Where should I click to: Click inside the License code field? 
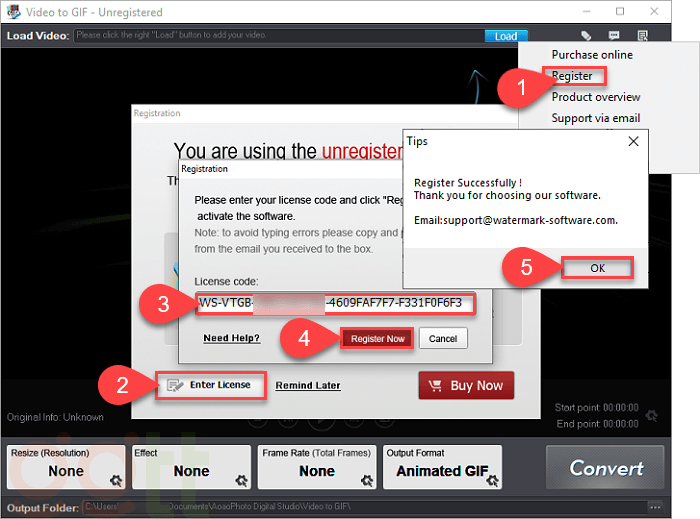pos(334,303)
